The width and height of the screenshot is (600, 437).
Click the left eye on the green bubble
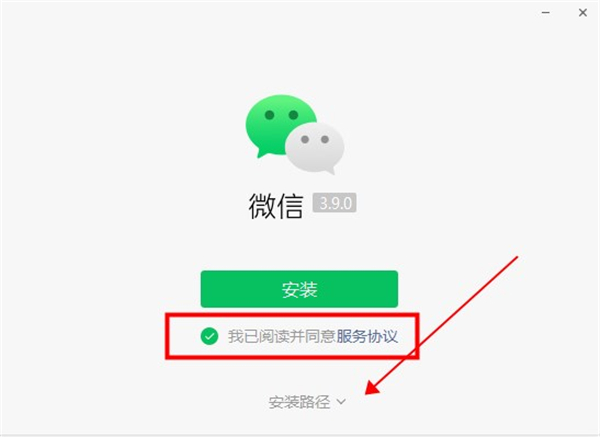coord(269,115)
